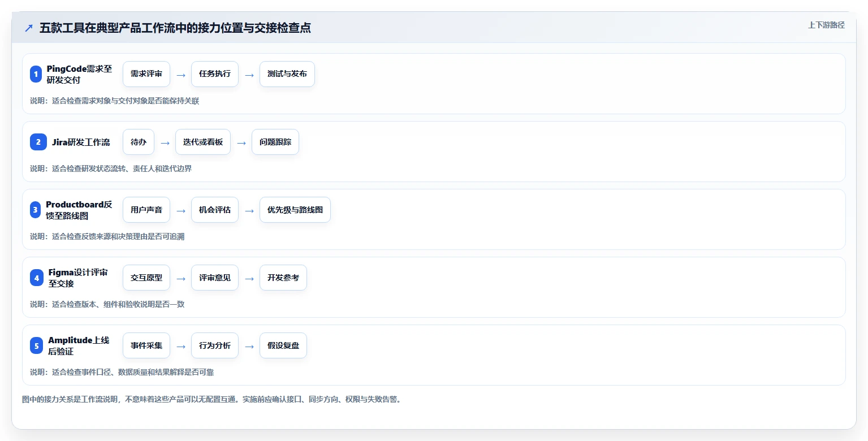The image size is (868, 441).
Task: Select the 任务执行 step chip
Action: [x=215, y=74]
